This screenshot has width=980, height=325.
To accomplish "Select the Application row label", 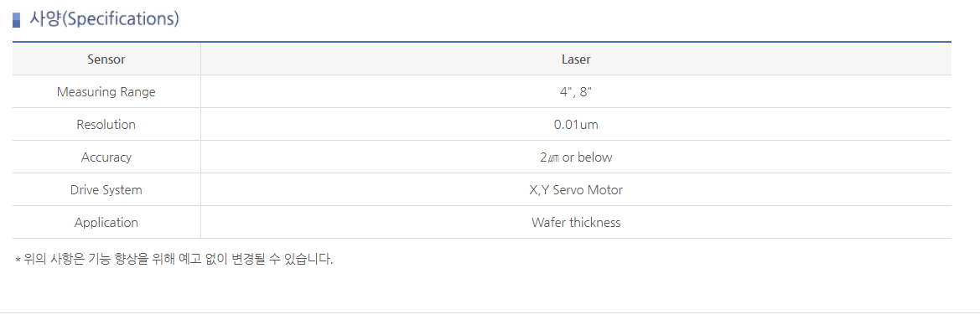I will (x=106, y=223).
